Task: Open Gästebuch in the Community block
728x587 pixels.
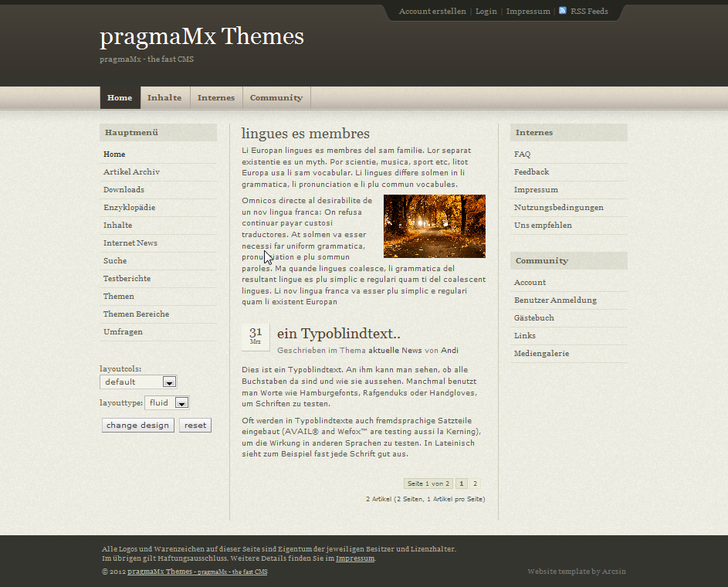Action: click(534, 318)
